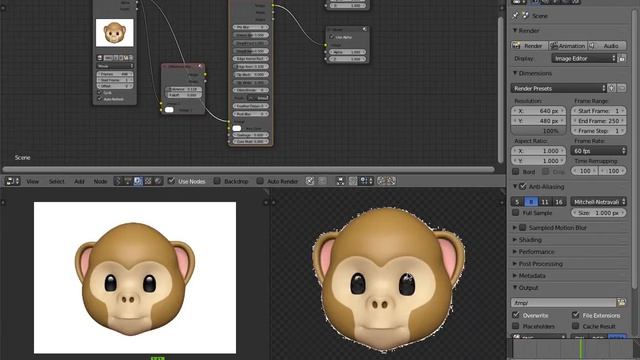The image size is (640, 360).
Task: Click the Scene datablock icon beside Scene label
Action: (x=525, y=16)
